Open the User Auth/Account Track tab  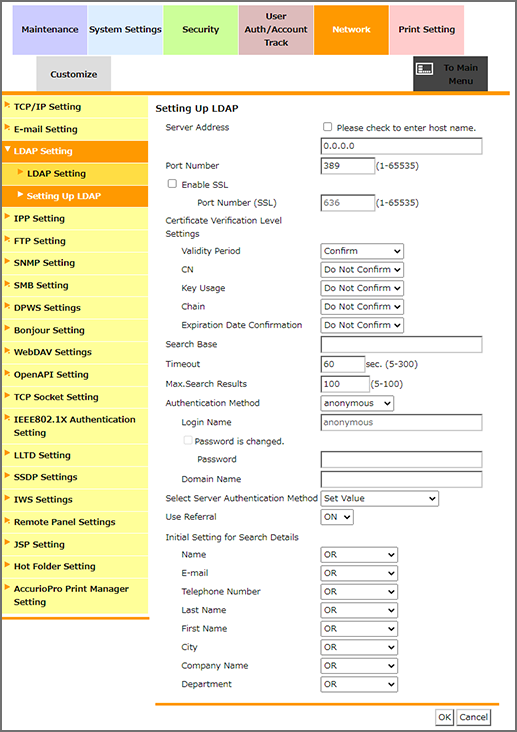[x=276, y=30]
